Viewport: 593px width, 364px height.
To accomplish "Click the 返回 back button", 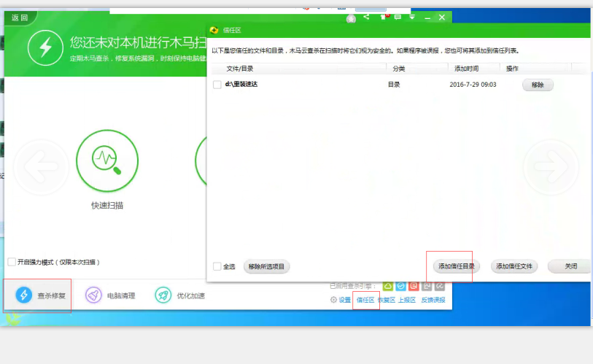I will 20,18.
